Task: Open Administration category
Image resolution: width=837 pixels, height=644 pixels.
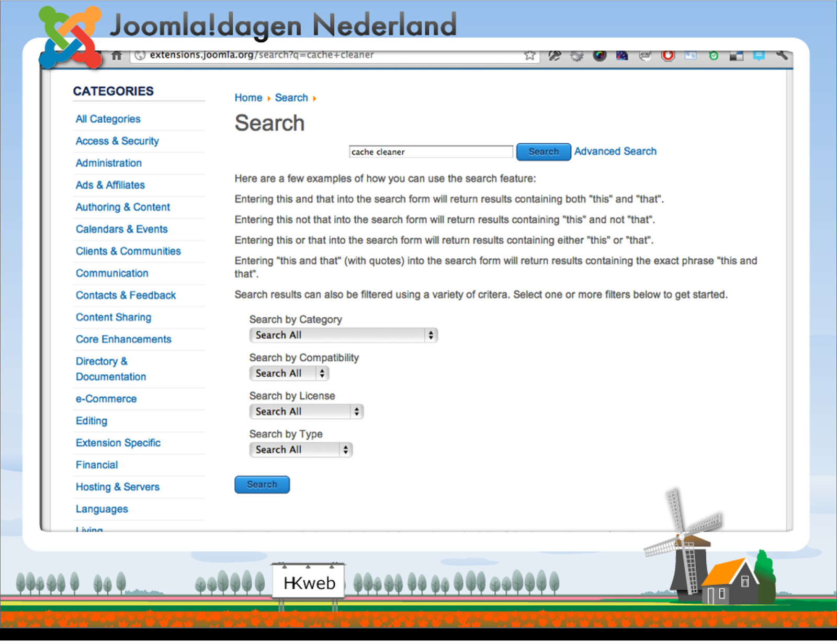Action: pos(109,163)
